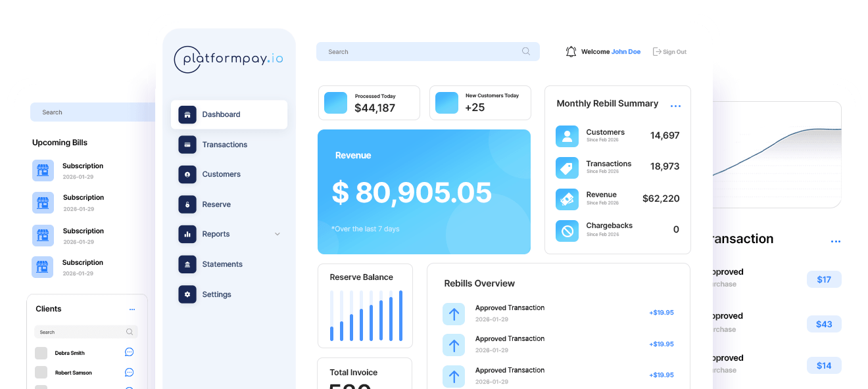Viewport: 868px width, 389px height.
Task: Click the Chargebacks blocked icon
Action: pyautogui.click(x=567, y=230)
